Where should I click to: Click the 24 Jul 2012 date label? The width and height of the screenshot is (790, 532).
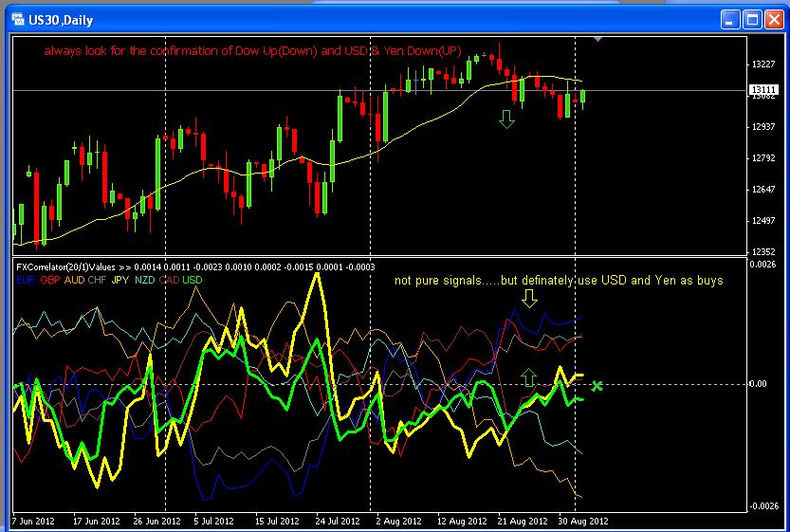coord(337,521)
